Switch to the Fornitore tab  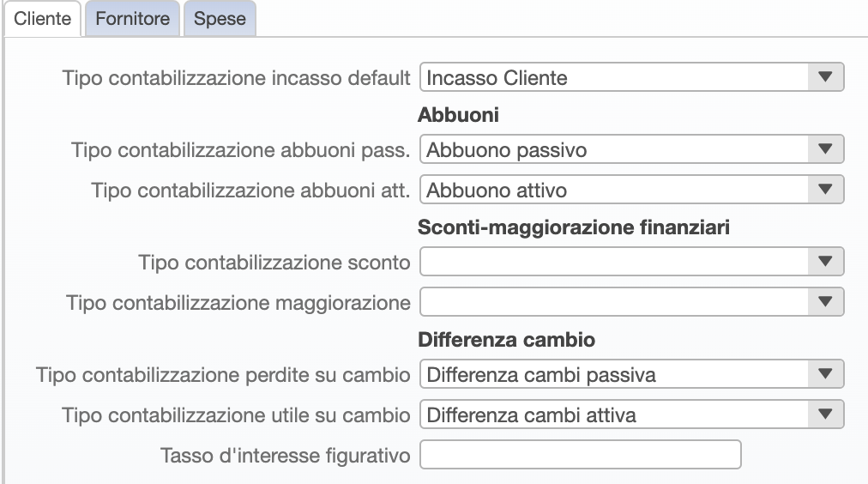coord(132,19)
